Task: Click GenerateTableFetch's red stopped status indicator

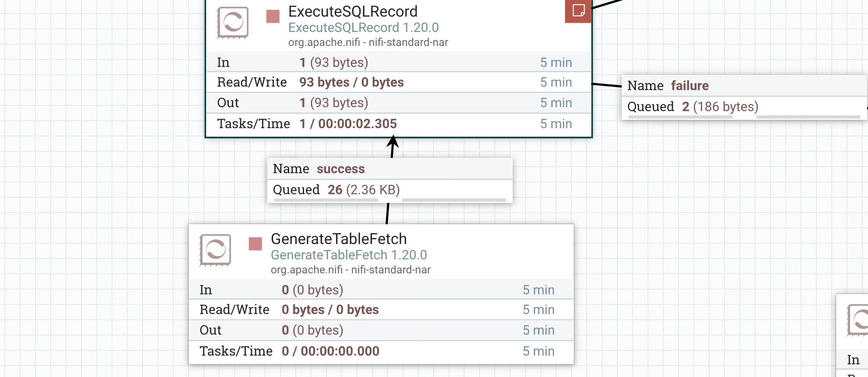Action: [255, 244]
